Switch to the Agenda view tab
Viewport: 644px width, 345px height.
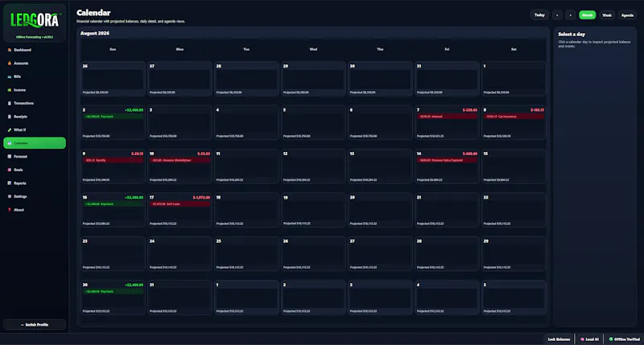point(627,15)
